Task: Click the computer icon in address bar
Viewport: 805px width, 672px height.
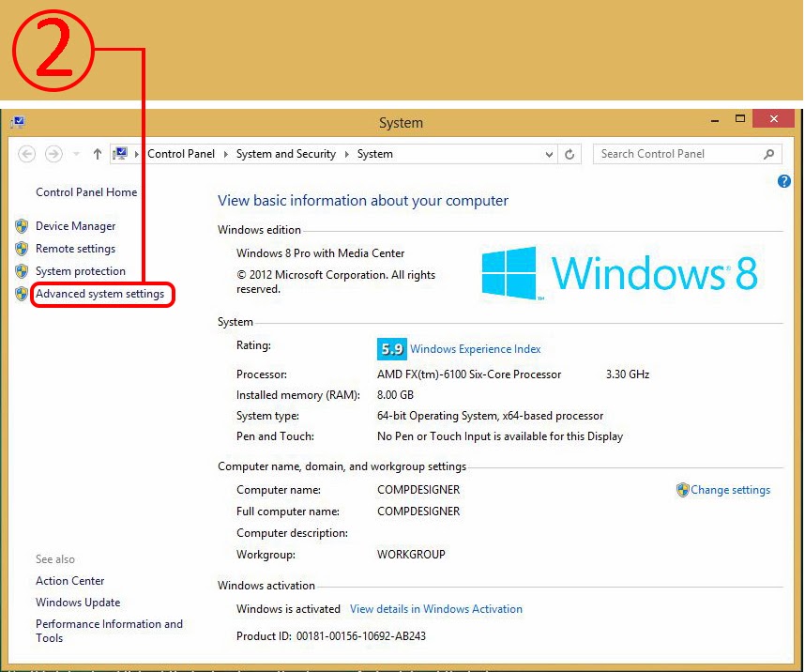Action: point(121,153)
